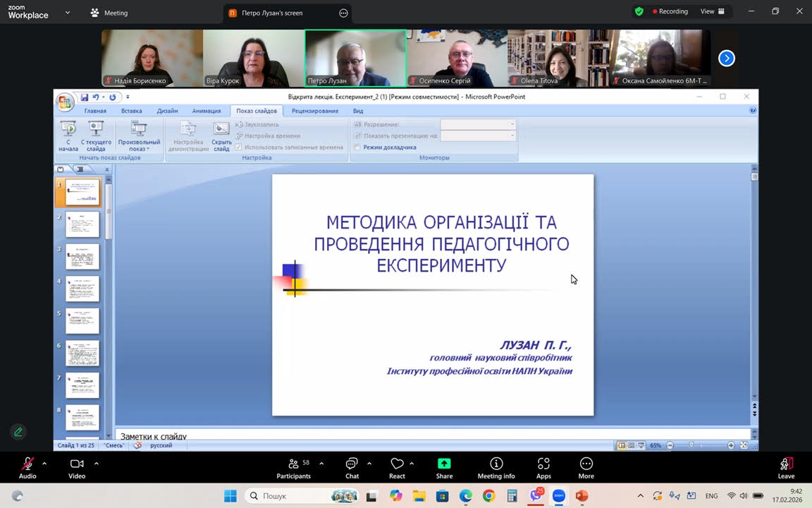Show next video participants with arrow
Screen dimensions: 812x508
[x=726, y=59]
